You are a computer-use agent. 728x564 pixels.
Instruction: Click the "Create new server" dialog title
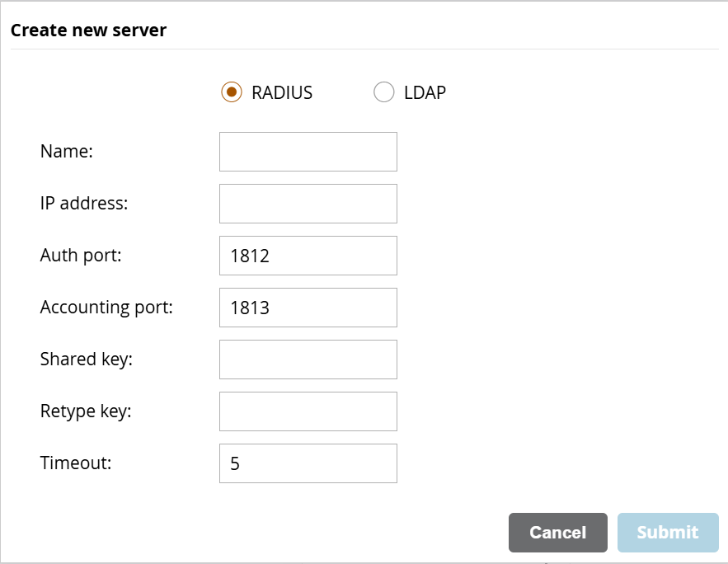click(x=88, y=31)
